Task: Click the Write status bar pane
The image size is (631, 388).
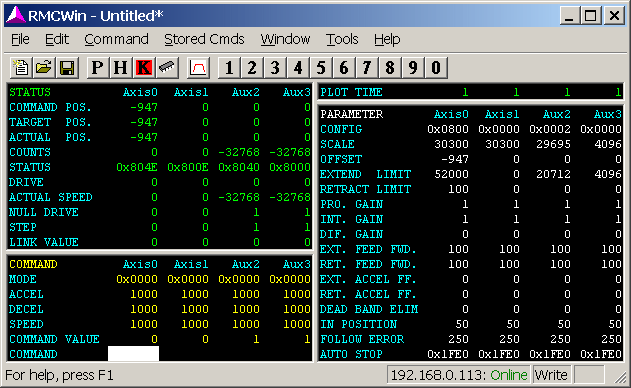Action: [552, 375]
